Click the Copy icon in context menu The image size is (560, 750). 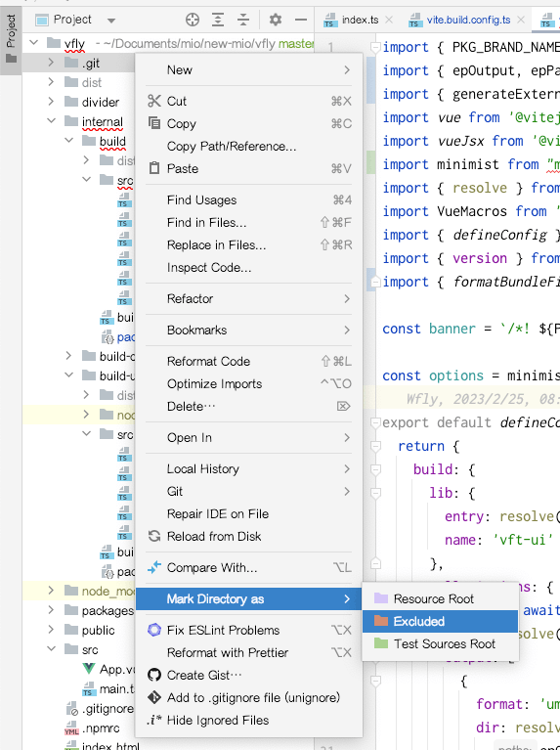(x=154, y=123)
